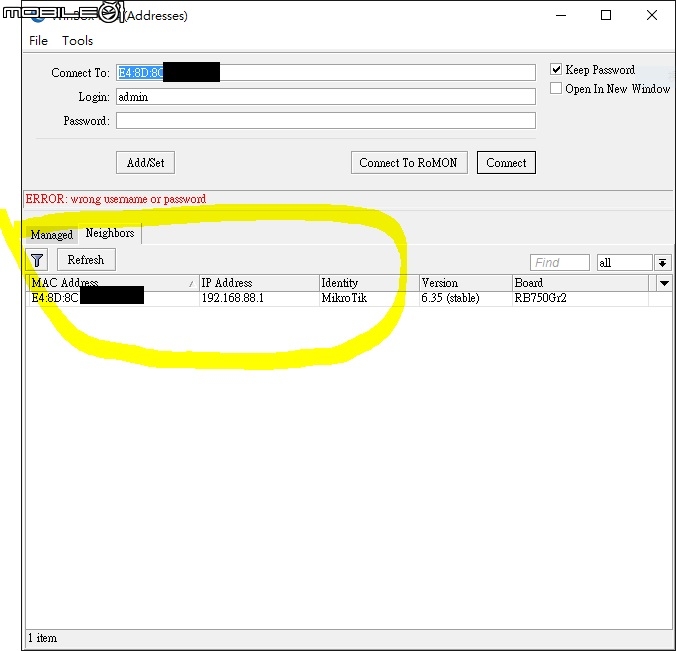Click the Connect button

point(506,163)
